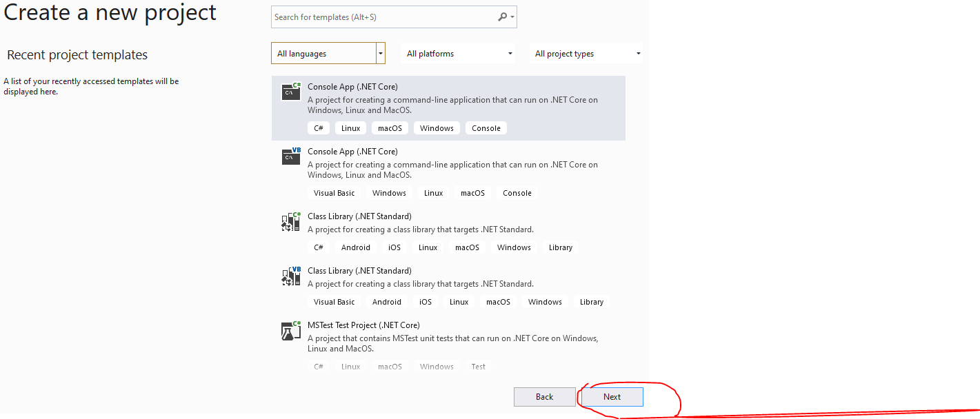Open the All platforms dropdown

coord(458,54)
